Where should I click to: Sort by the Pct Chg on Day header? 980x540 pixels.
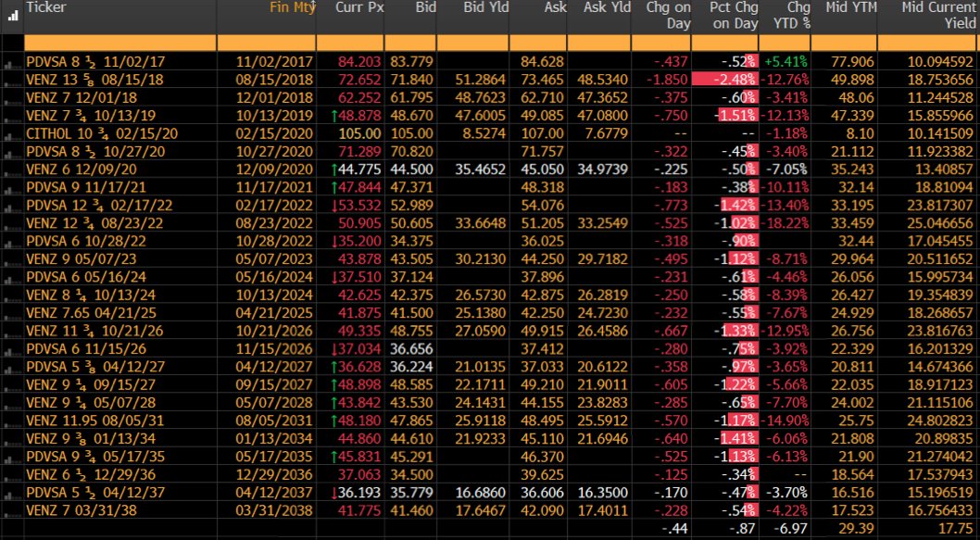[x=734, y=16]
